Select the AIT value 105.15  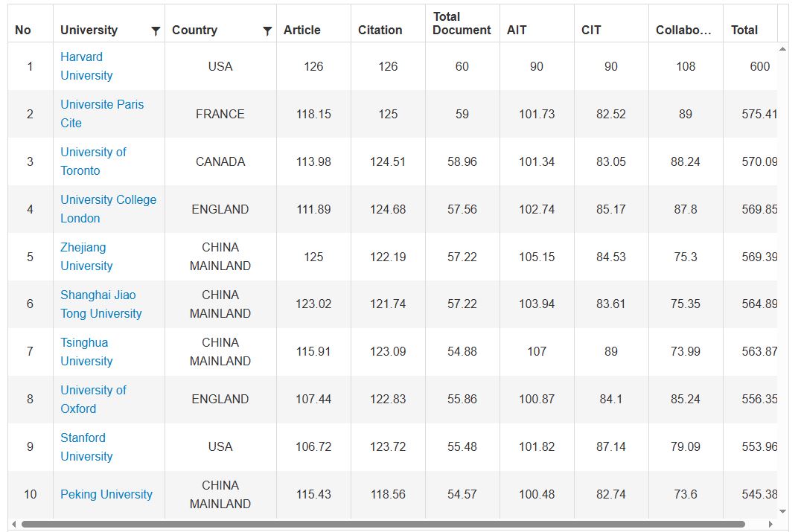[x=537, y=257]
